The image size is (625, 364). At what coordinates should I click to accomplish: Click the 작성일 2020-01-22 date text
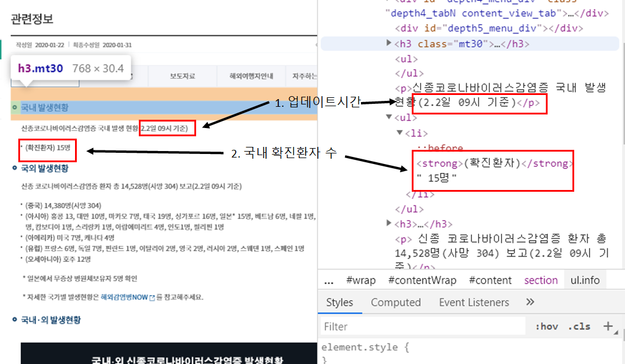point(40,45)
